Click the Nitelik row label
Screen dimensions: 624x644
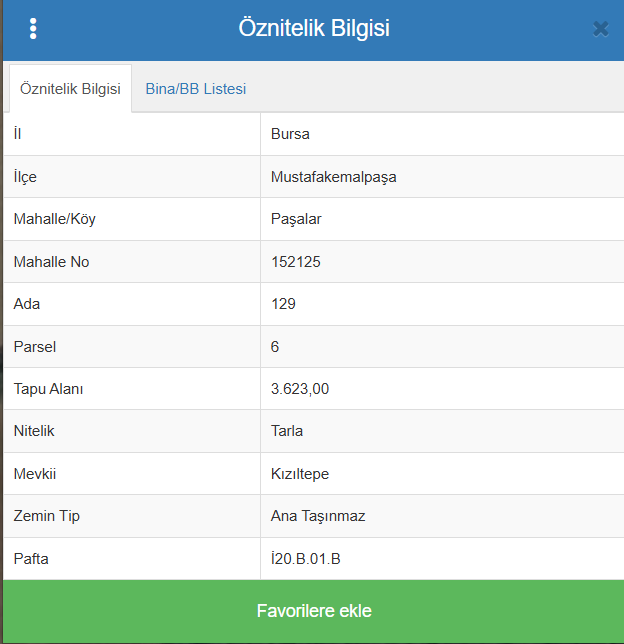tap(34, 431)
